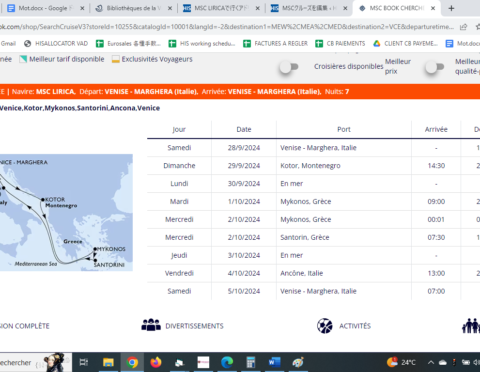The image size is (480, 372).
Task: Select the Santorin, Grèce port cell
Action: tap(344, 237)
